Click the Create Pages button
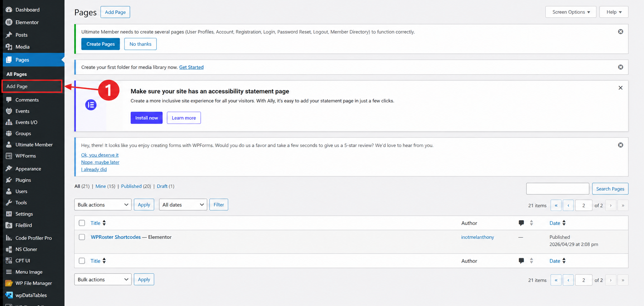The width and height of the screenshot is (644, 306). pyautogui.click(x=100, y=44)
